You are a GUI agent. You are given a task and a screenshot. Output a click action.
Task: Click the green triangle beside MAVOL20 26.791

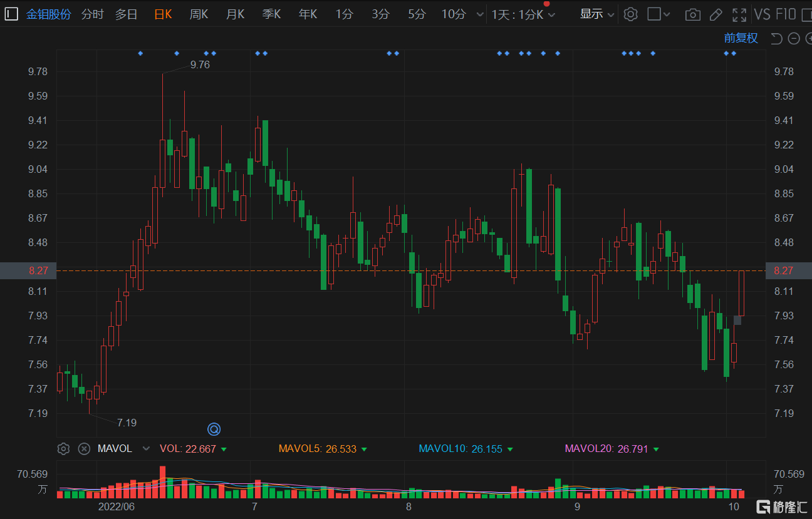[656, 450]
